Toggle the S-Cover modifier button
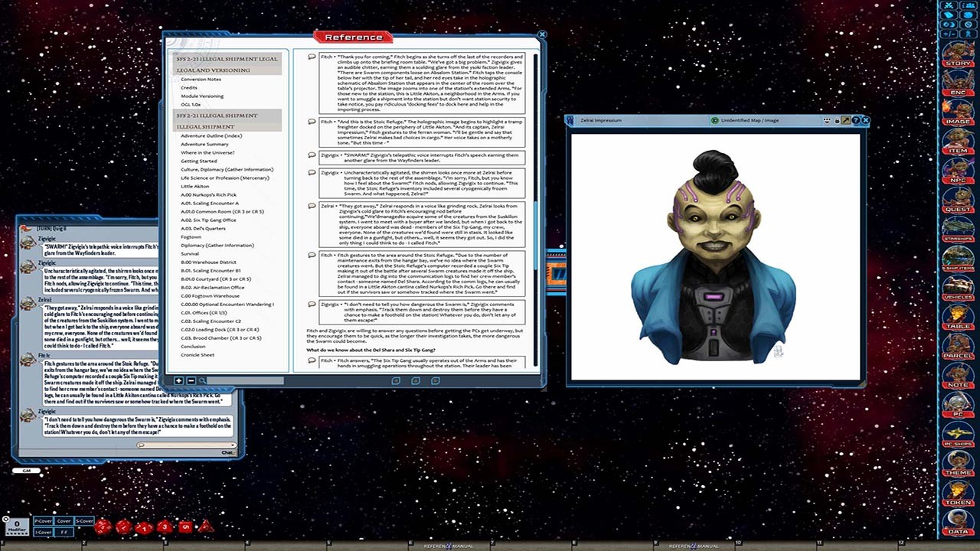This screenshot has width=980, height=551. coord(84,521)
